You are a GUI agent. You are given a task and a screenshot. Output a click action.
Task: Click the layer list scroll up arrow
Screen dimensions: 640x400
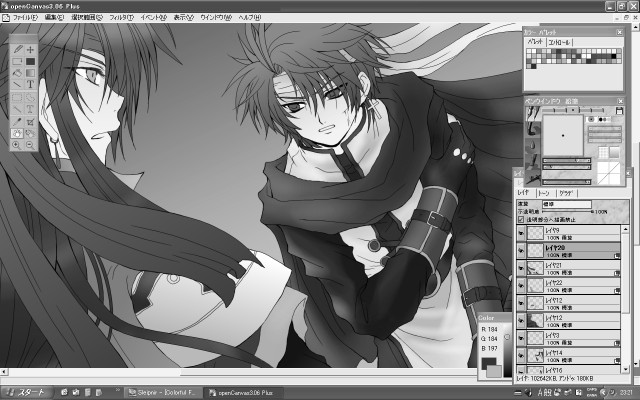coord(626,229)
